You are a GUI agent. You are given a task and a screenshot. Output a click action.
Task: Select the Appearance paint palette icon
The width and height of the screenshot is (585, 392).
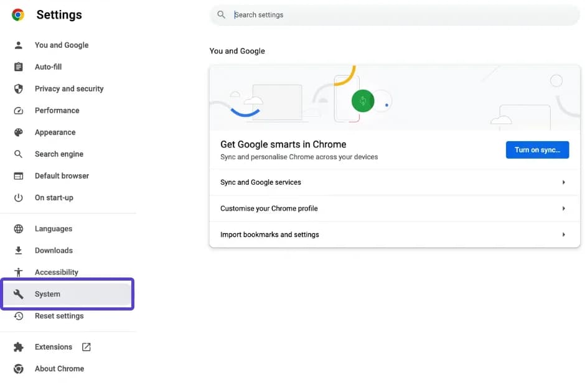(18, 132)
